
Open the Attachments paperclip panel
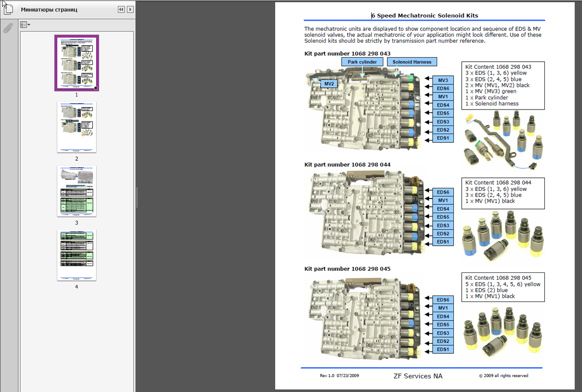tap(8, 28)
